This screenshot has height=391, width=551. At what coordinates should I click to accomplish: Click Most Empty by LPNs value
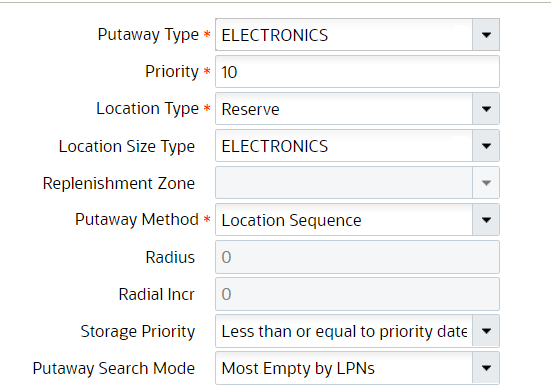pos(298,369)
